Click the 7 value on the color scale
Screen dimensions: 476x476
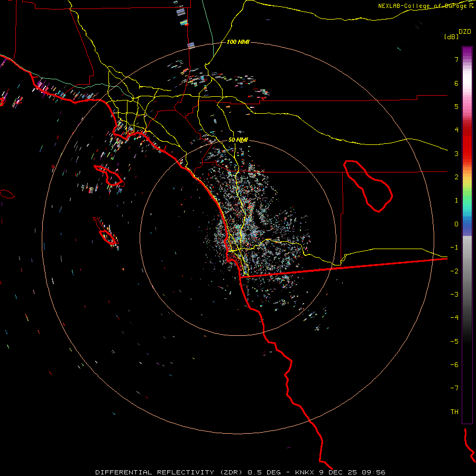(456, 59)
